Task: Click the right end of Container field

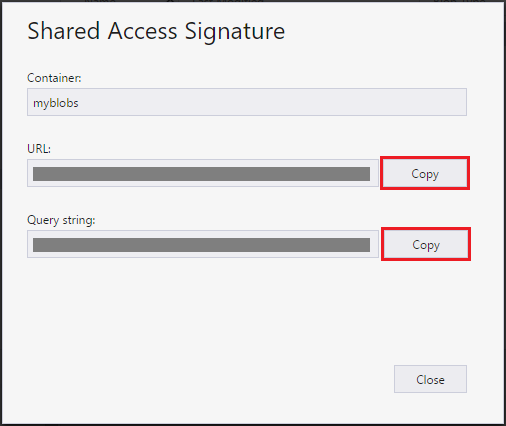Action: (x=462, y=102)
